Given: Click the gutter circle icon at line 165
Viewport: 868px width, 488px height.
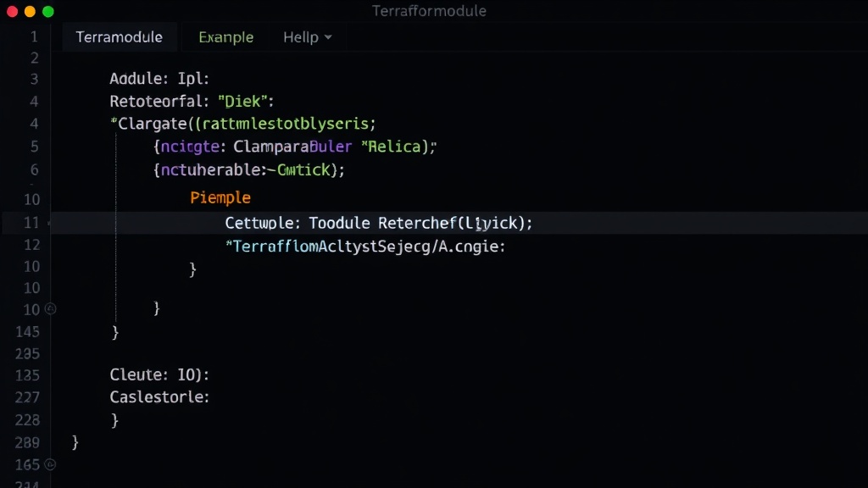Looking at the screenshot, I should click(50, 465).
